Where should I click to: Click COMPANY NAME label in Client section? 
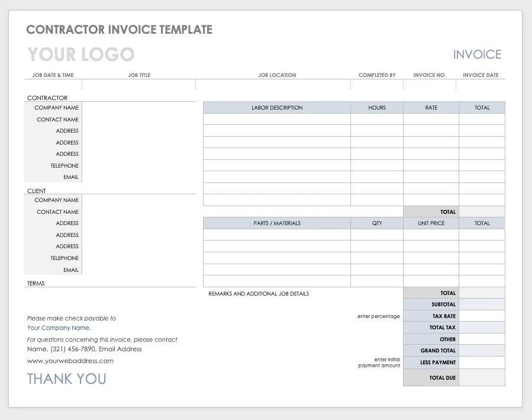57,200
